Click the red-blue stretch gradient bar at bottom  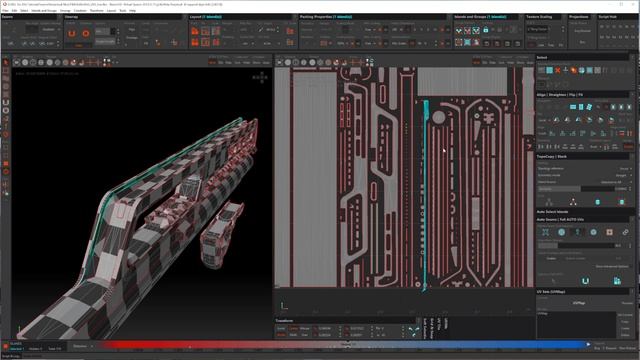[x=345, y=345]
